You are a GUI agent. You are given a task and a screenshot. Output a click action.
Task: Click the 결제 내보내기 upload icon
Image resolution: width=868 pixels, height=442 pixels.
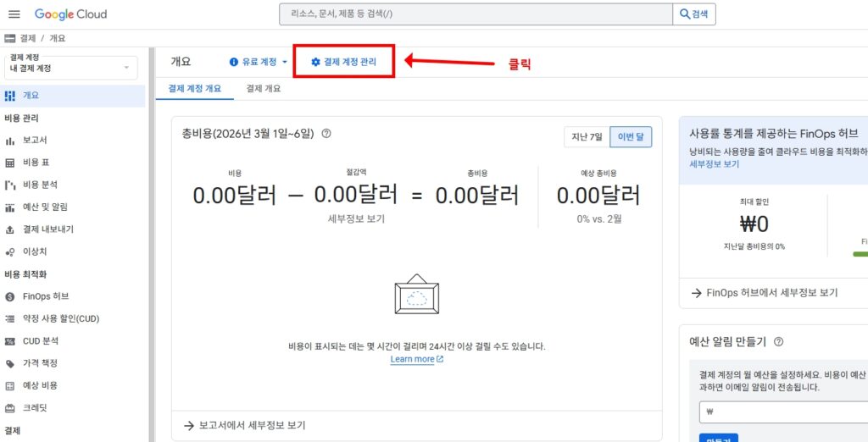point(9,229)
